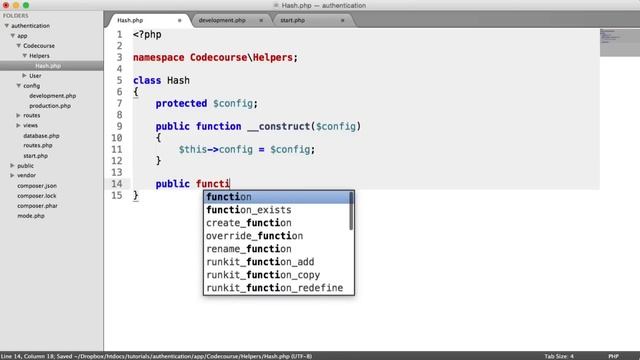Open production.php in the sidebar
The height and width of the screenshot is (360, 640).
(x=50, y=106)
